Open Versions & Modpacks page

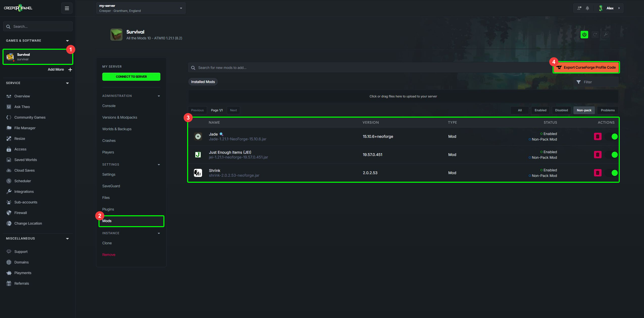(x=120, y=117)
